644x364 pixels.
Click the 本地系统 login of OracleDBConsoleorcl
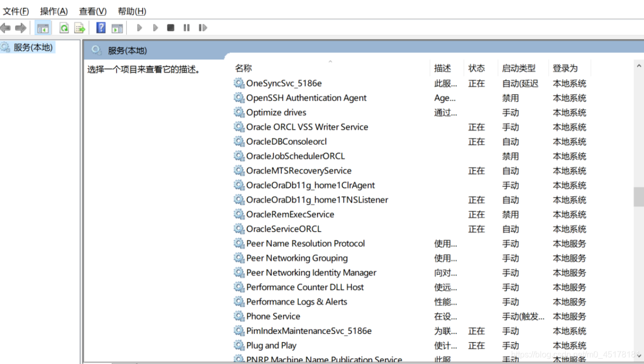tap(569, 142)
